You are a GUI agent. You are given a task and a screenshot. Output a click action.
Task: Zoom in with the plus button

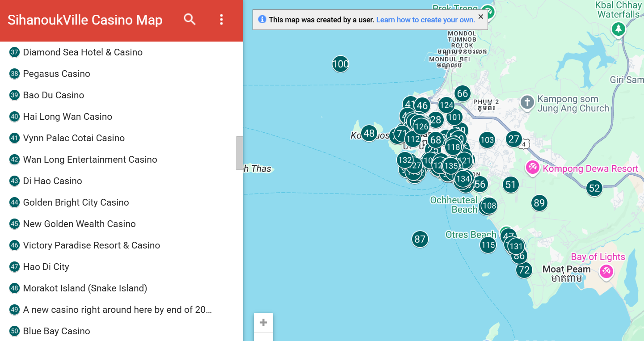[x=264, y=322]
